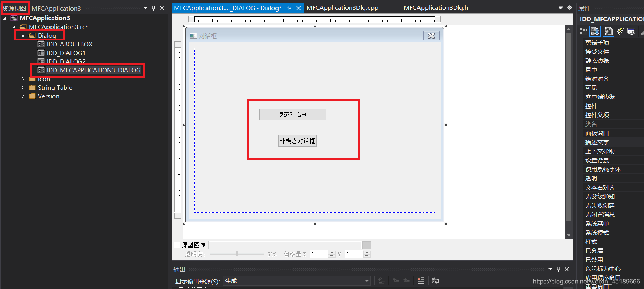Enable the 原型图像 checkbox
644x289 pixels.
[x=177, y=245]
